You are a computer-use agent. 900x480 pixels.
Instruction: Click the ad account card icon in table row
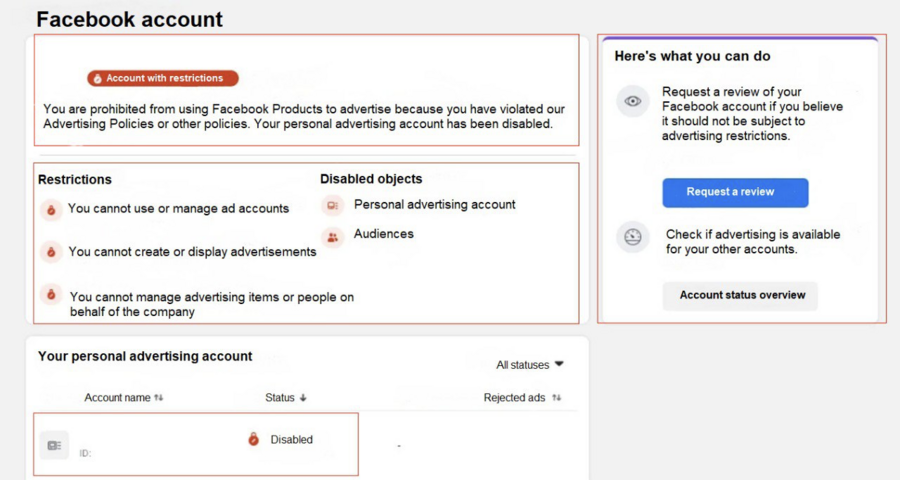click(55, 445)
